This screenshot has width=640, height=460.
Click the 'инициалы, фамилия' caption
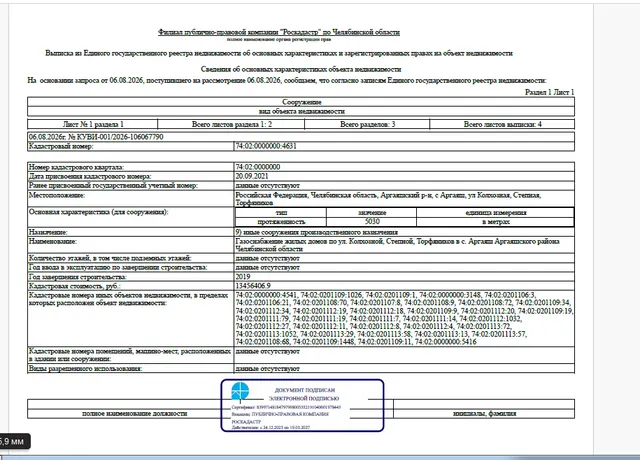click(x=484, y=413)
